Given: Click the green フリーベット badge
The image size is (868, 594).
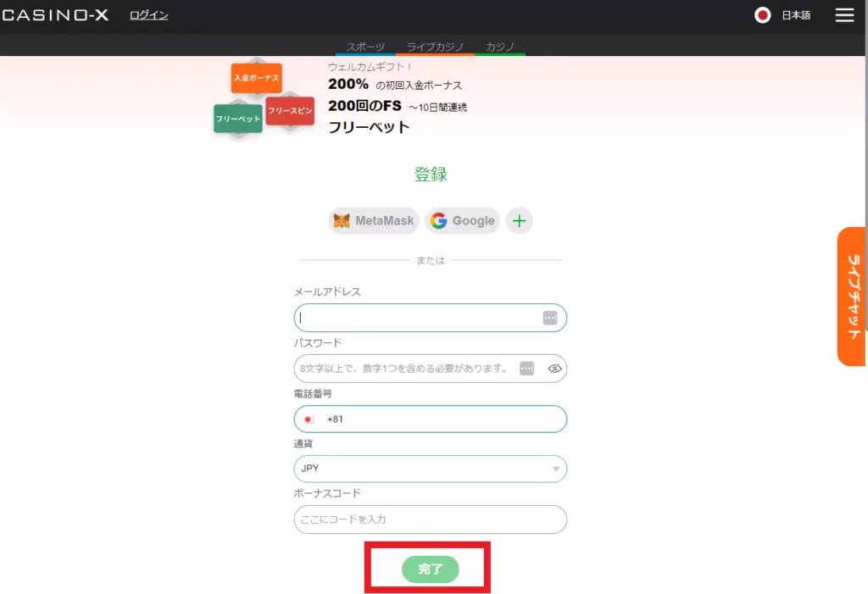Looking at the screenshot, I should point(238,119).
